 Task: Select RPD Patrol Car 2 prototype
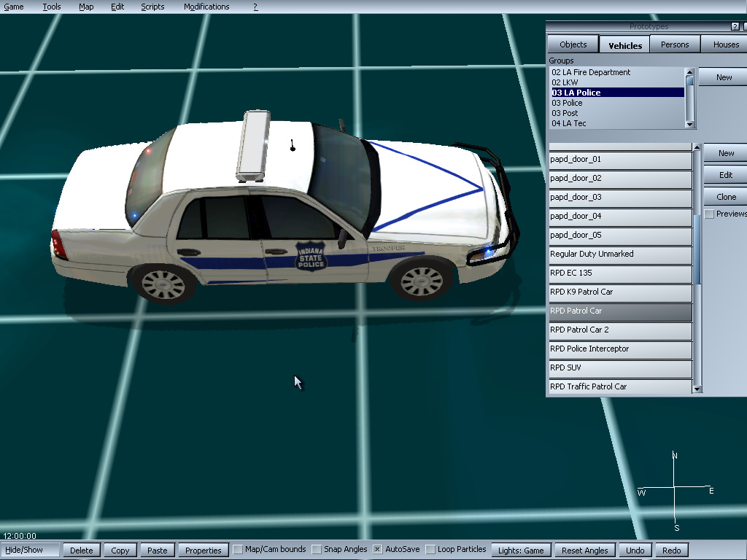[x=620, y=330]
